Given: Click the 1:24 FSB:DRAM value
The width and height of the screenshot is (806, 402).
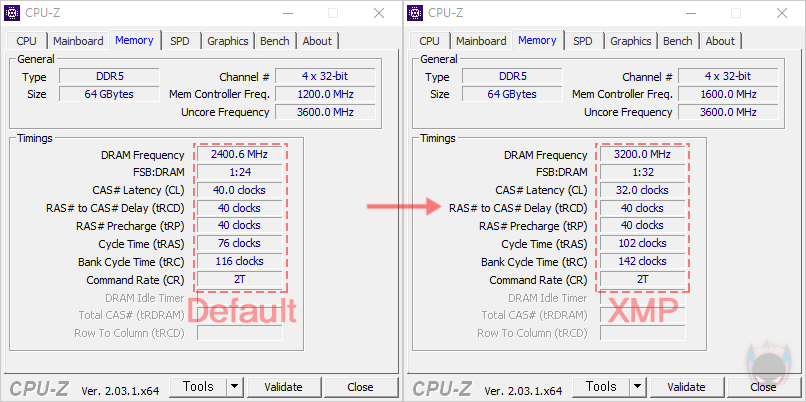Looking at the screenshot, I should (240, 172).
